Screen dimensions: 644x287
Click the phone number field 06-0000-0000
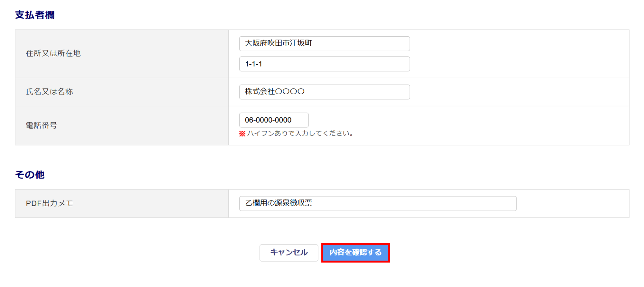[x=274, y=120]
